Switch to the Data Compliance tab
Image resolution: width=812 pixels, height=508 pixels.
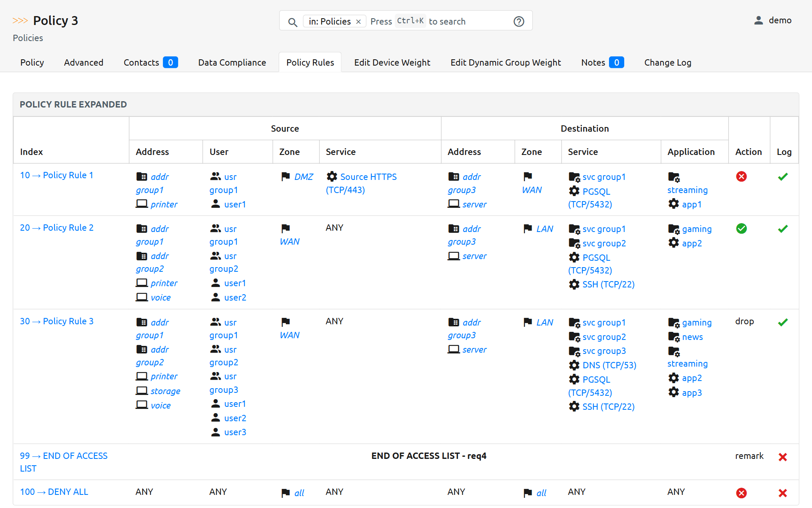tap(232, 63)
